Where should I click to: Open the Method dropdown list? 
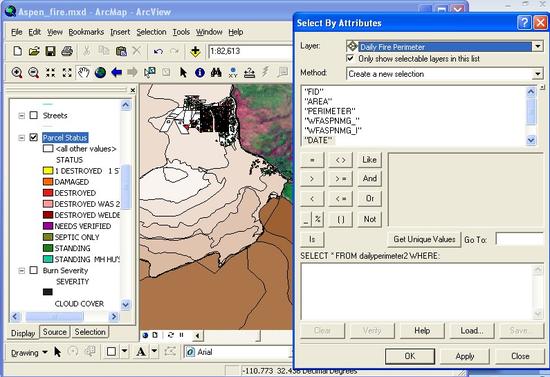(538, 74)
